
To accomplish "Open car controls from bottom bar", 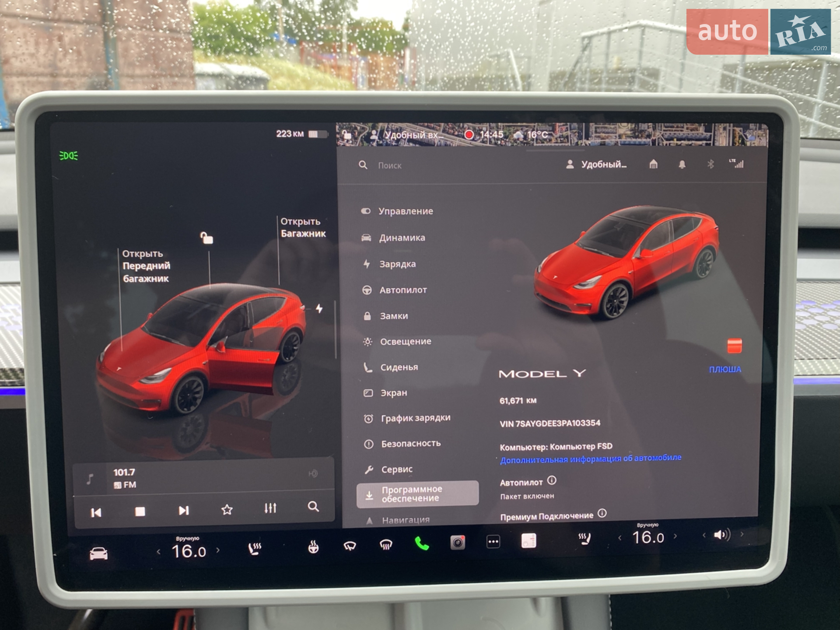I will (99, 553).
